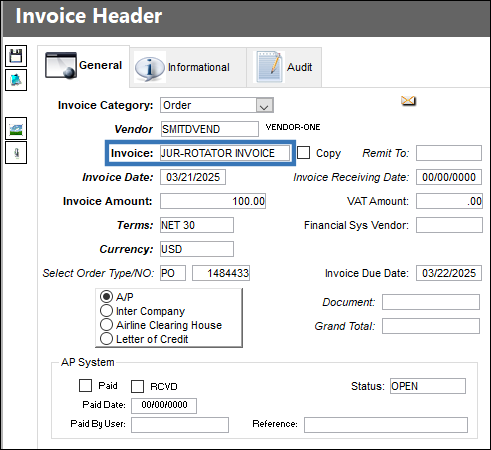Click the Reference field
Viewport: 491px width, 450px height.
point(386,425)
